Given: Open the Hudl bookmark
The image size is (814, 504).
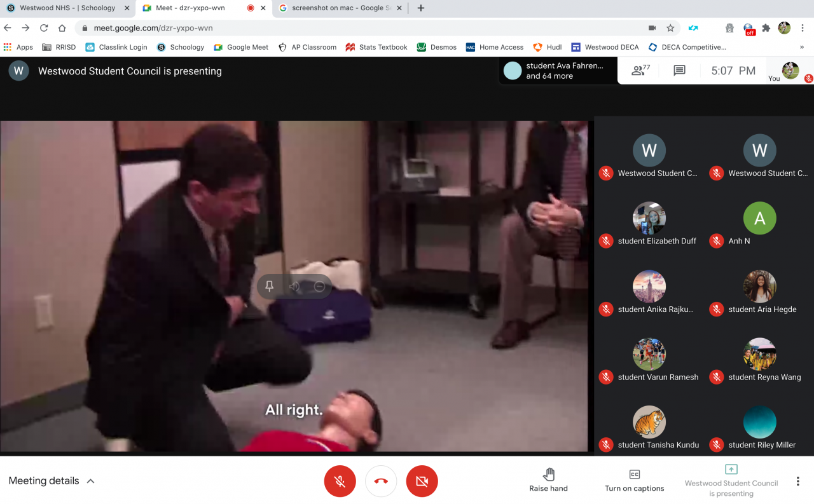Looking at the screenshot, I should tap(548, 47).
